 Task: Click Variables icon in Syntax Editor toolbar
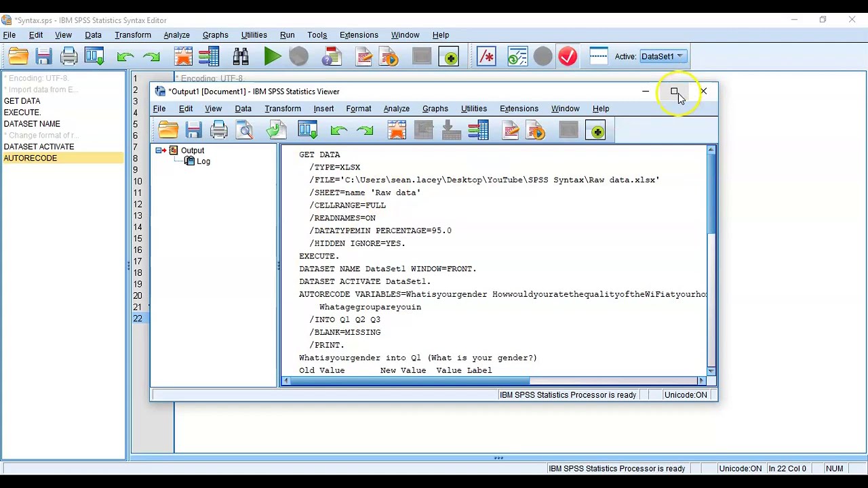pyautogui.click(x=209, y=57)
